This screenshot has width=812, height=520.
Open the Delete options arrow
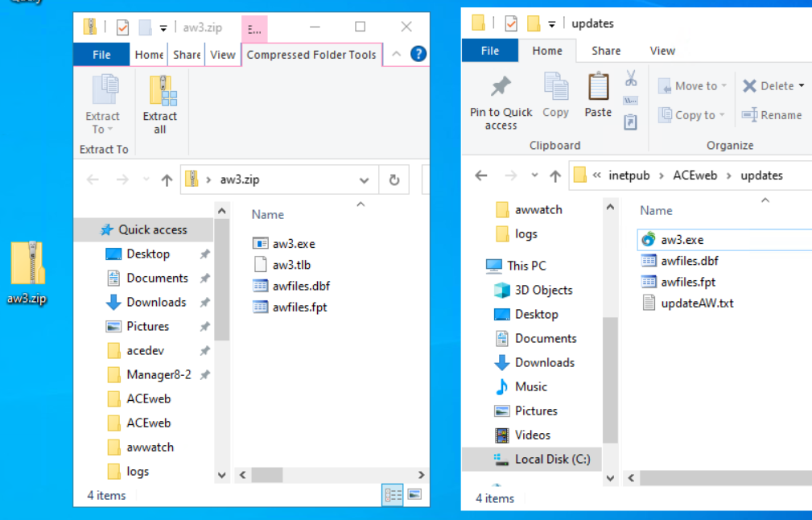[801, 86]
